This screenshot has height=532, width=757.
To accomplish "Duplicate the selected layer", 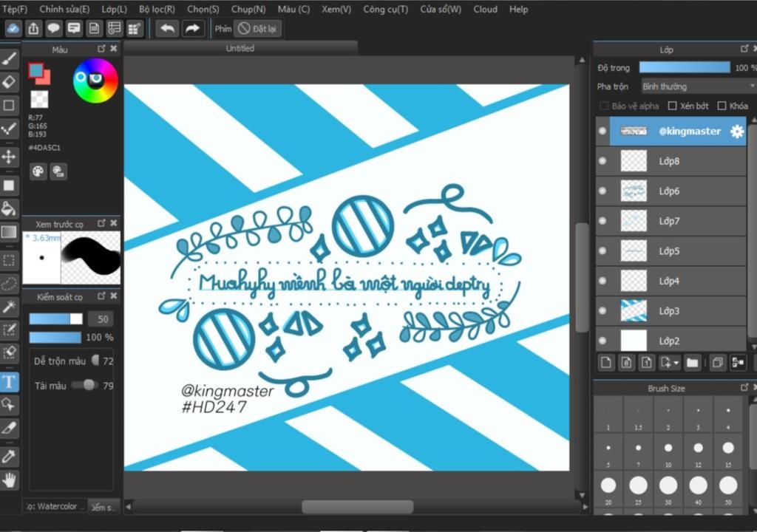I will (717, 363).
